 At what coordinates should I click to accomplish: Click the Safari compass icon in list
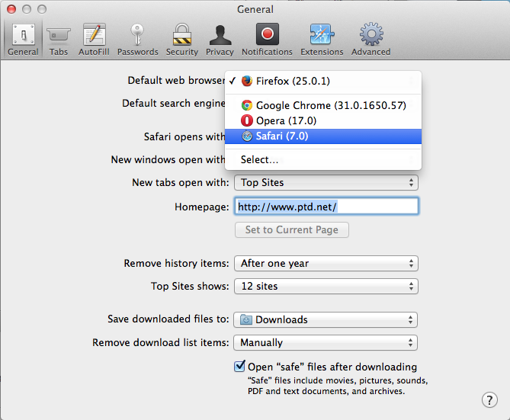click(247, 136)
